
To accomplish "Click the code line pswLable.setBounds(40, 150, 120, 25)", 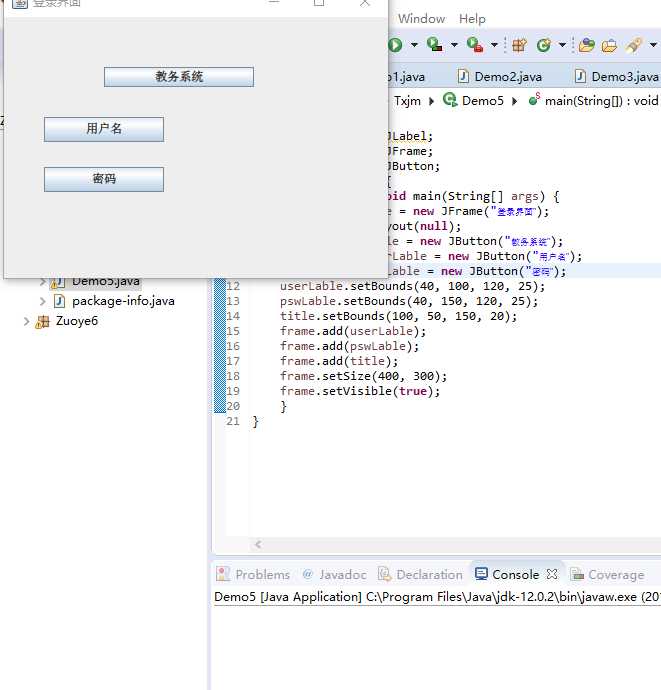I will [409, 301].
